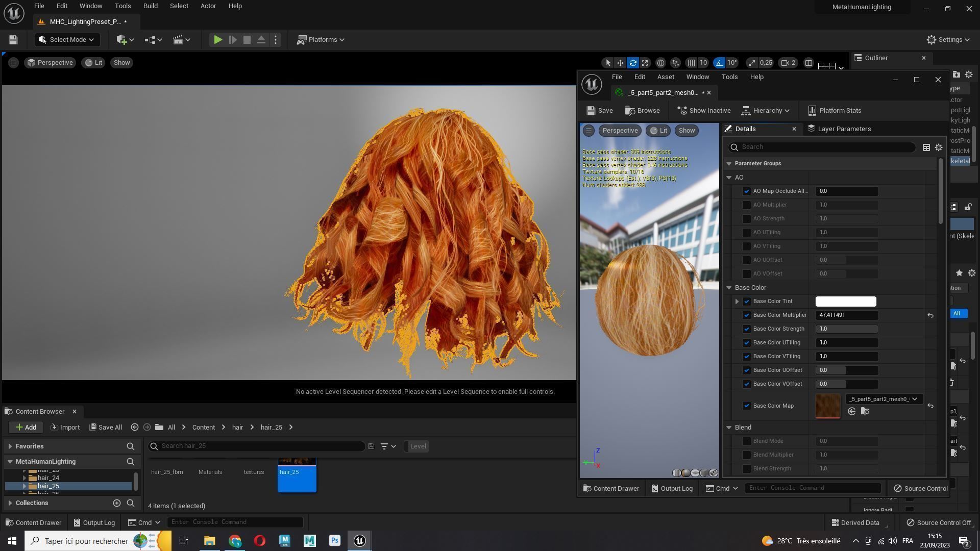Collapse the AO parameter group
The image size is (980, 551).
pyautogui.click(x=729, y=178)
